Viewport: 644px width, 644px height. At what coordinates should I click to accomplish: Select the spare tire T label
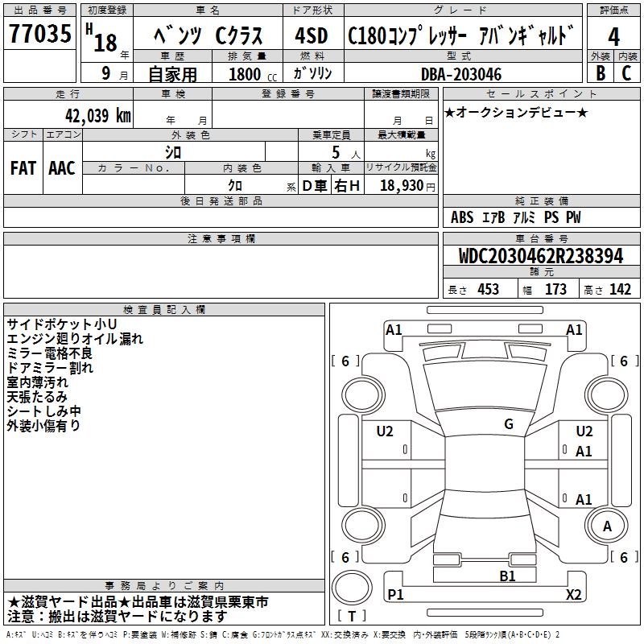352,616
